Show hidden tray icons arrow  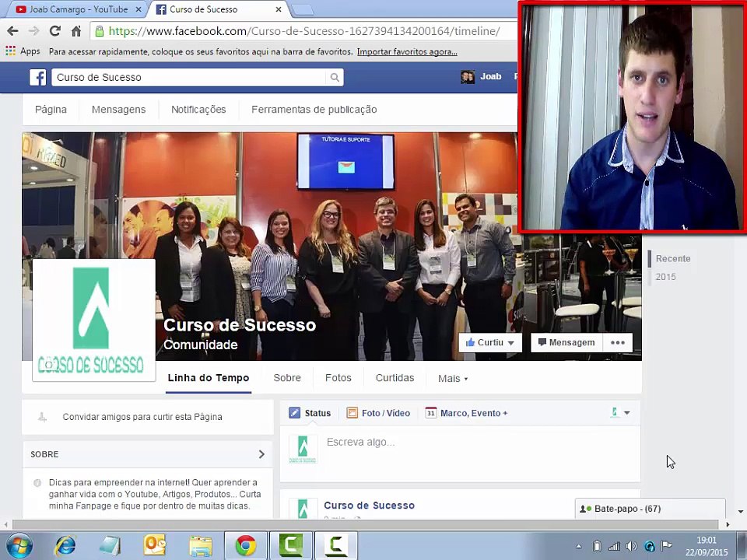[x=579, y=547]
